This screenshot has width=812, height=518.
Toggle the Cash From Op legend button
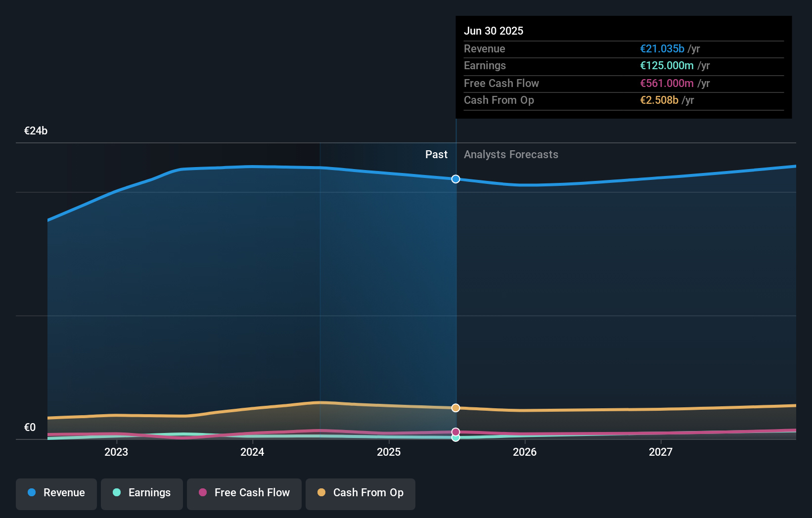361,494
